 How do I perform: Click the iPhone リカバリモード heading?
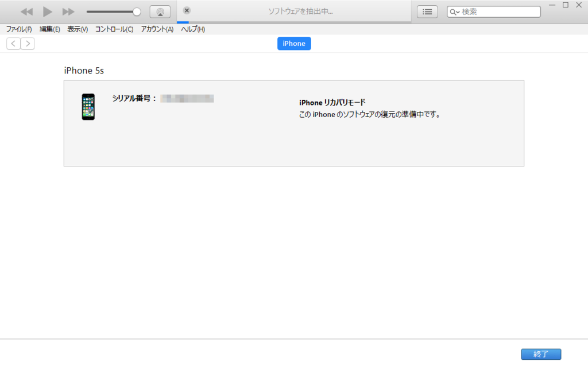pos(332,102)
